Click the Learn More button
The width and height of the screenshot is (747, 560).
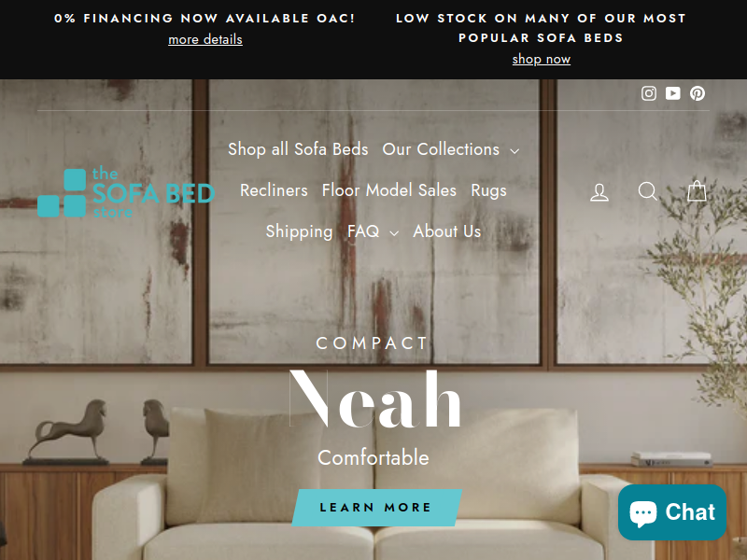pyautogui.click(x=376, y=507)
